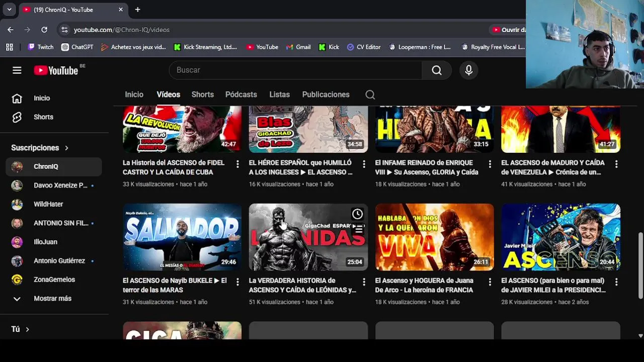Screen dimensions: 644x362
Task: Open options for Maduro video
Action: (616, 164)
